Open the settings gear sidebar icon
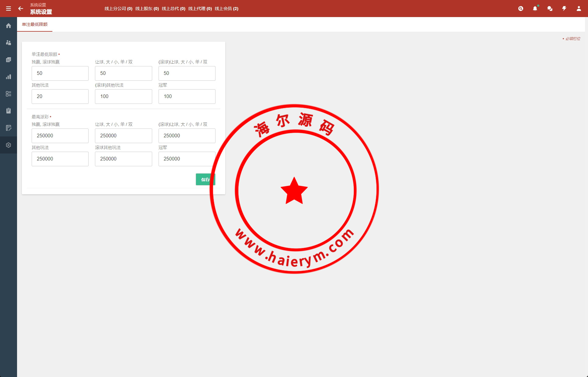This screenshot has width=588, height=377. coord(9,145)
